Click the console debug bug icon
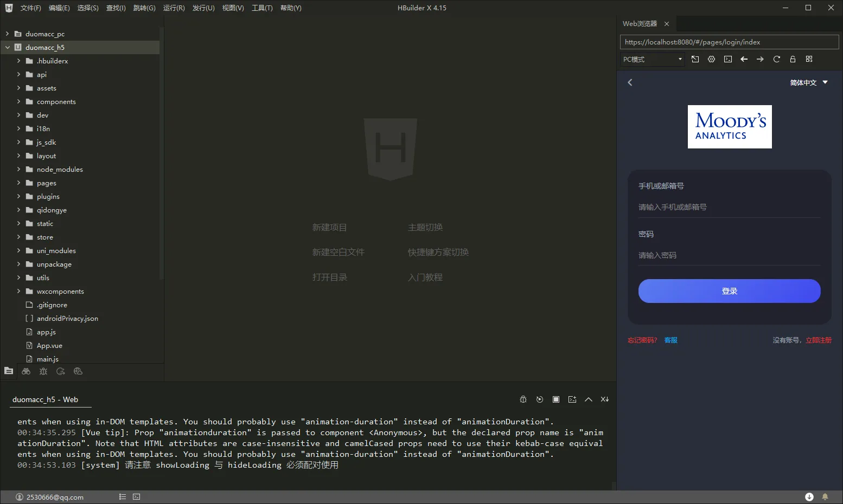The height and width of the screenshot is (504, 843). coord(523,399)
